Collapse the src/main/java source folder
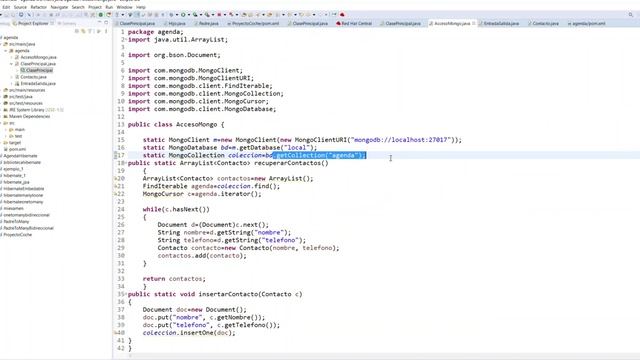Viewport: 640px width, 360px height. (2, 44)
